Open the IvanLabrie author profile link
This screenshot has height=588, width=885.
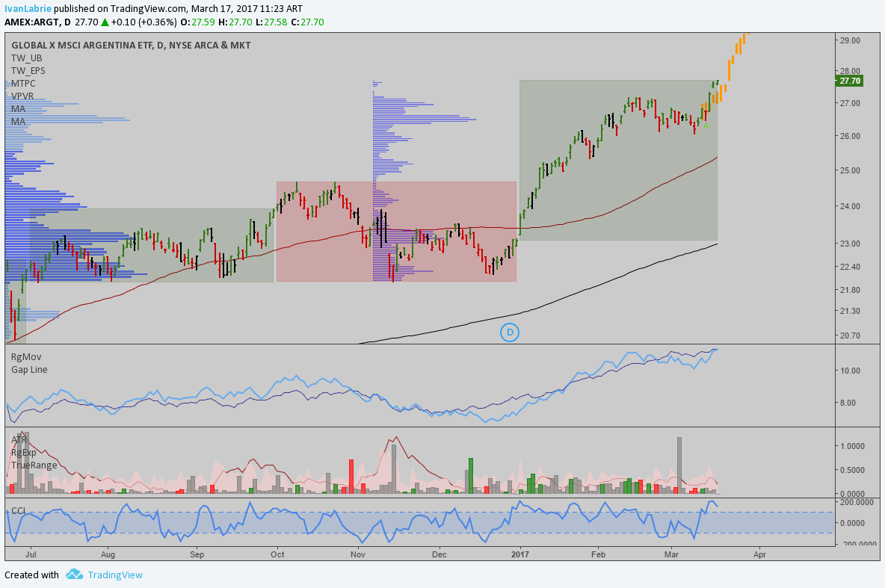coord(28,8)
